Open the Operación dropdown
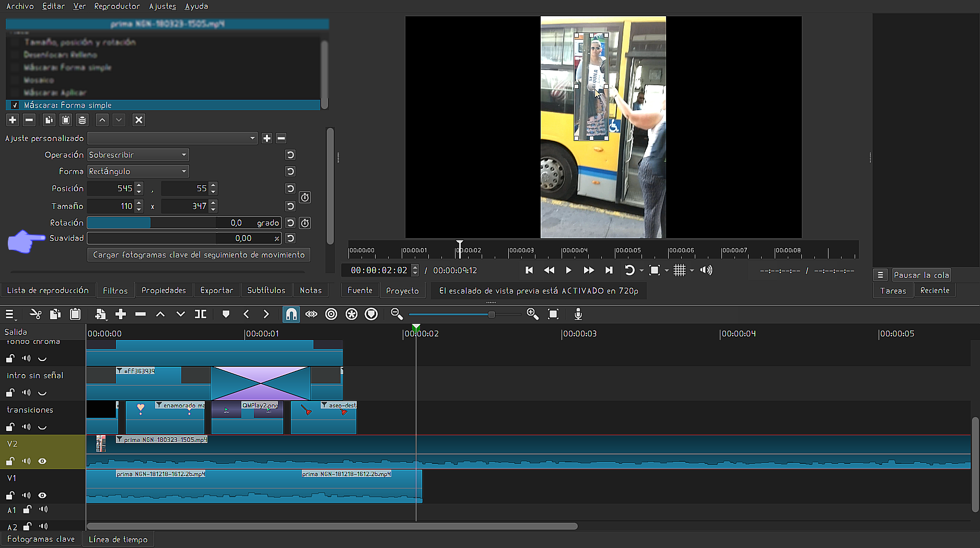This screenshot has height=548, width=980. click(x=138, y=155)
